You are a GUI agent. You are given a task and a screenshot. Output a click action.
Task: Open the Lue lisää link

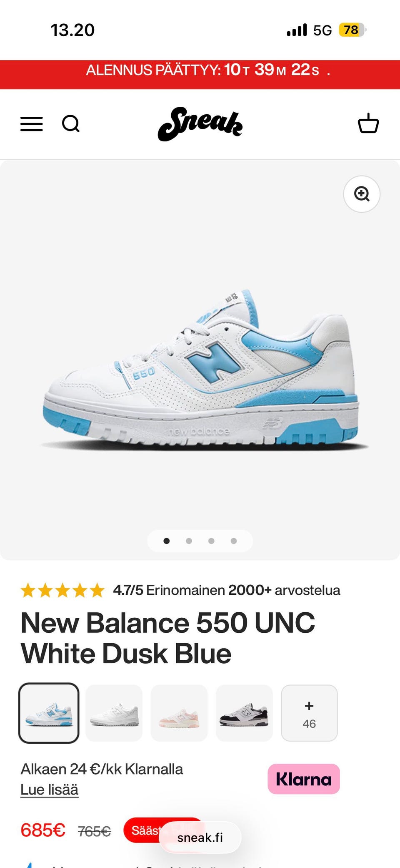tap(50, 790)
